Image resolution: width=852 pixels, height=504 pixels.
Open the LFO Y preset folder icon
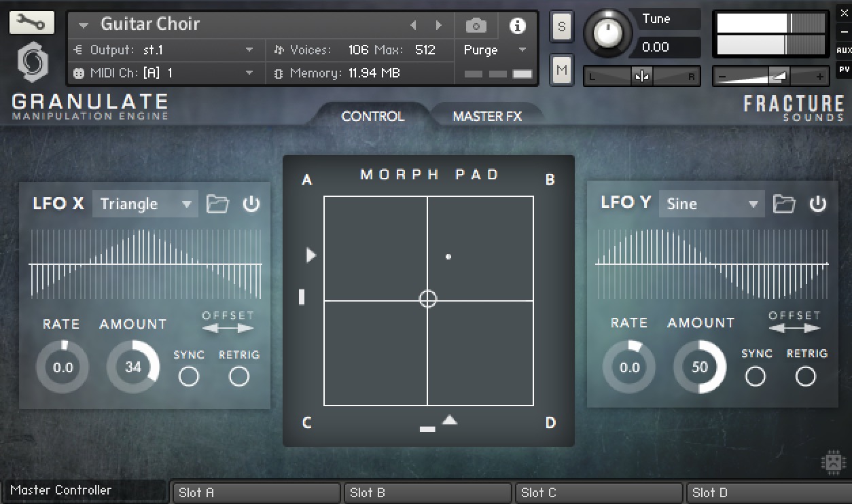[784, 203]
